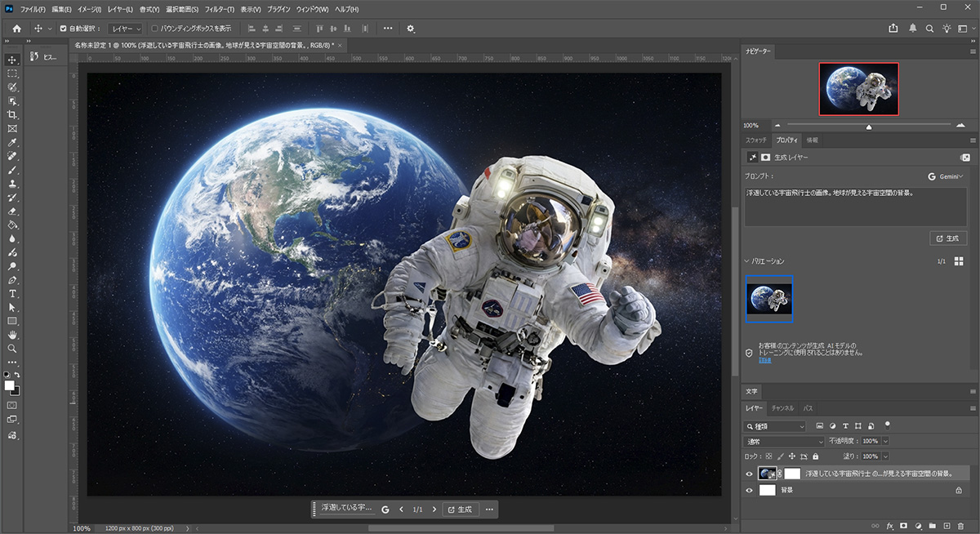Collapse the バリエーション section
Image resolution: width=980 pixels, height=534 pixels.
(748, 260)
